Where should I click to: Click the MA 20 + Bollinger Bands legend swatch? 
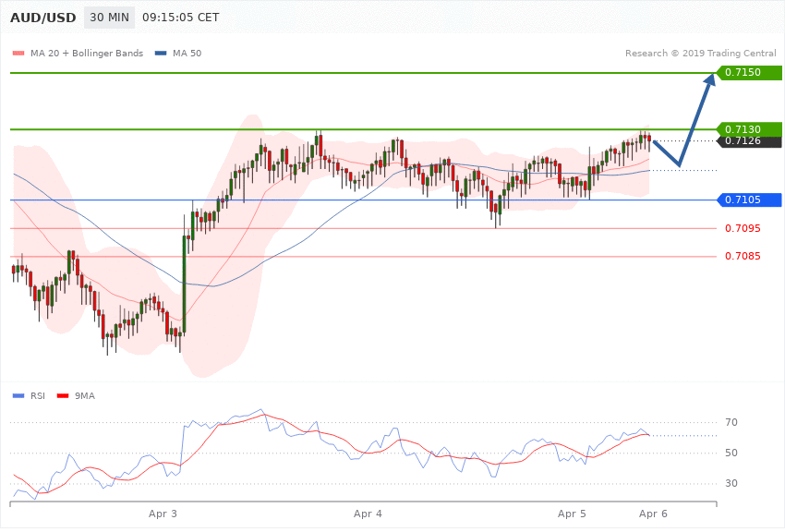(x=18, y=54)
